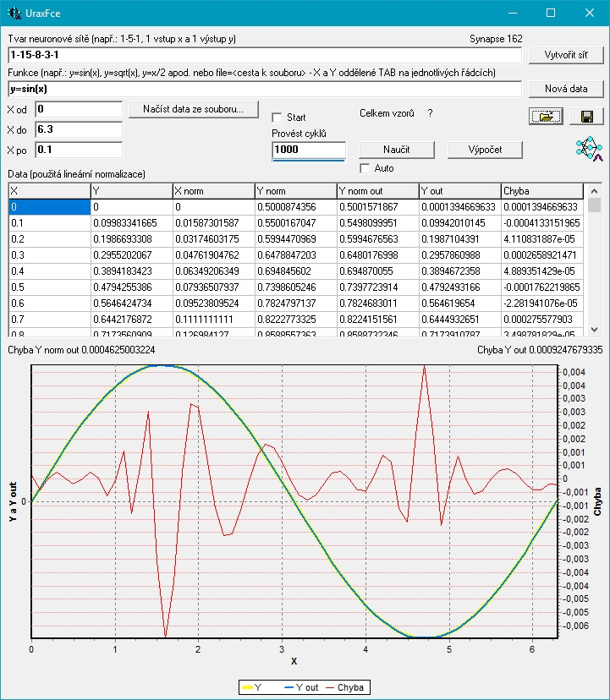Viewport: 610px width, 700px height.
Task: Click the X od input field
Action: [x=79, y=109]
